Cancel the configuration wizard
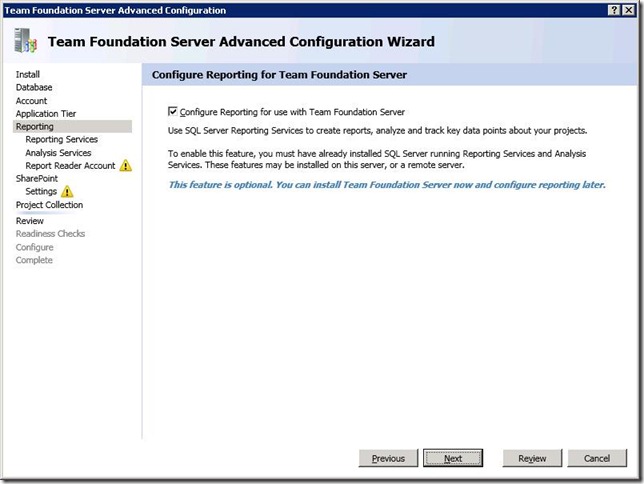 (x=597, y=458)
